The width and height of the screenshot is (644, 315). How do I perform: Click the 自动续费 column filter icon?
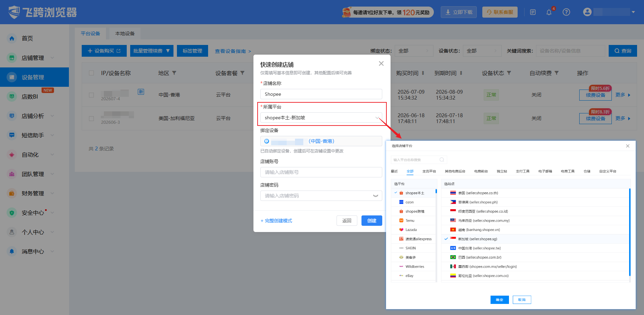556,73
